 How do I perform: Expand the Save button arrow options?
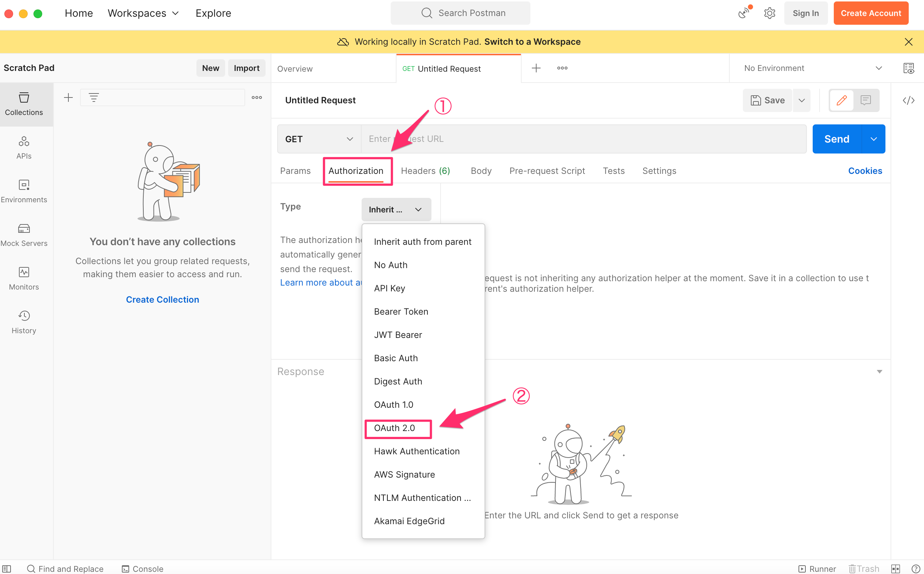pyautogui.click(x=801, y=100)
